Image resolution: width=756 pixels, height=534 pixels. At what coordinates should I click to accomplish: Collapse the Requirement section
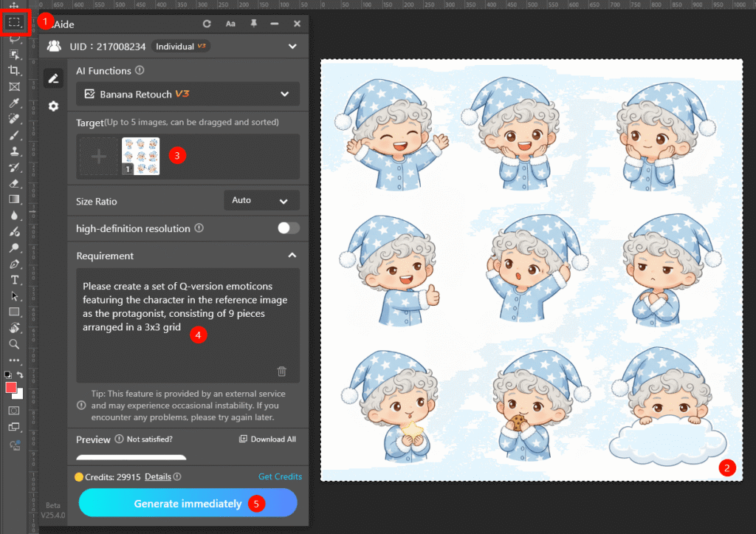(292, 256)
